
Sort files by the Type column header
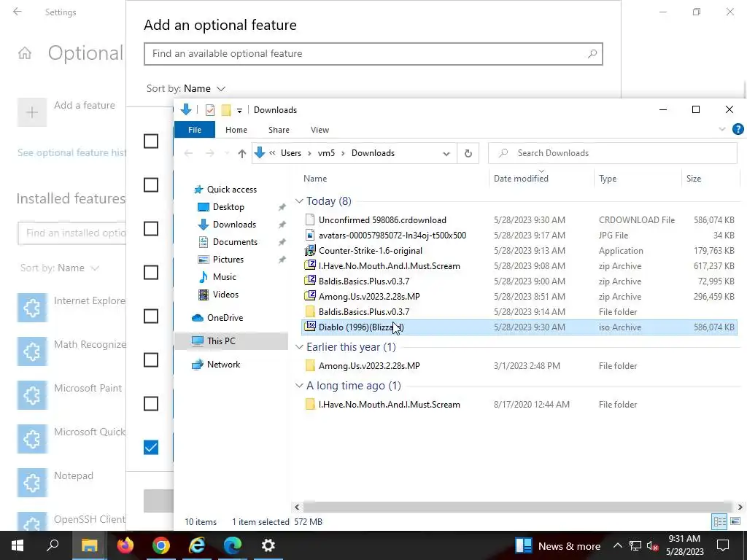pyautogui.click(x=608, y=179)
